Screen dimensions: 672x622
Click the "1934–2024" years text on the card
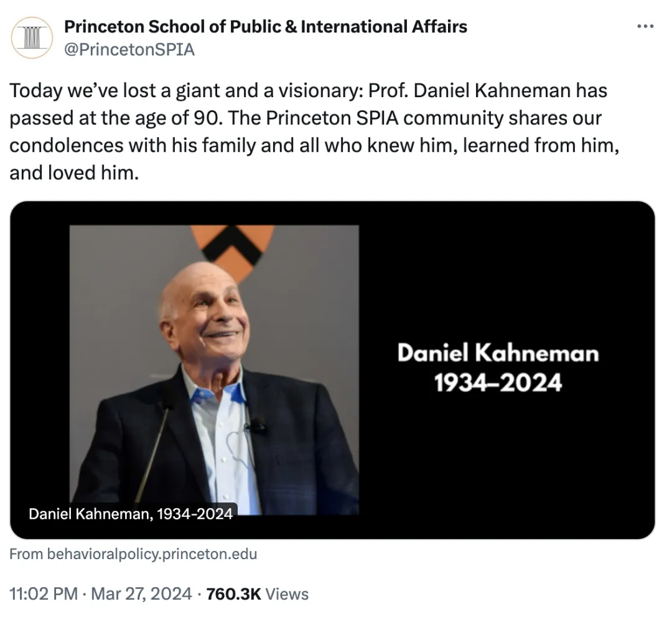[498, 382]
